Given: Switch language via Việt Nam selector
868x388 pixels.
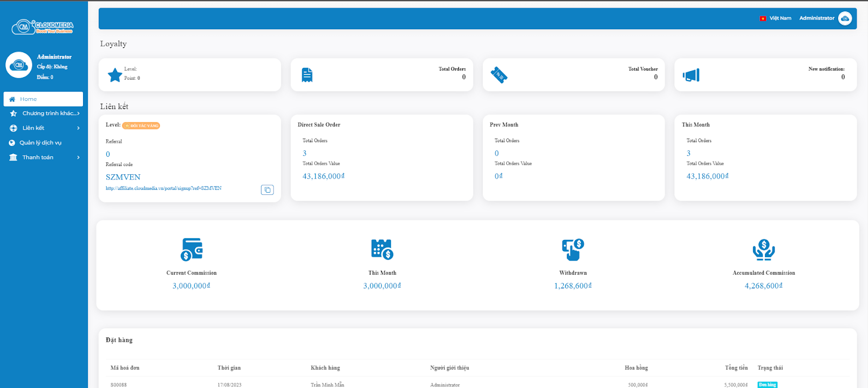Looking at the screenshot, I should pos(775,18).
